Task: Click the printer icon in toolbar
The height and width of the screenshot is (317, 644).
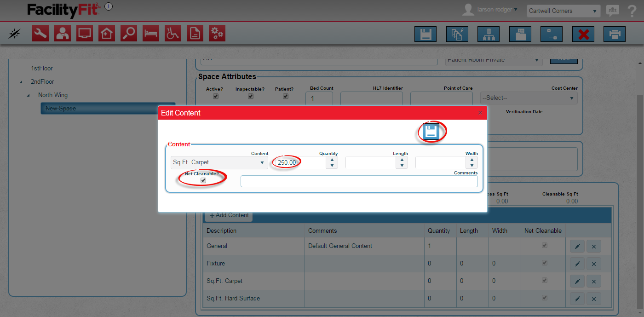Action: tap(614, 35)
